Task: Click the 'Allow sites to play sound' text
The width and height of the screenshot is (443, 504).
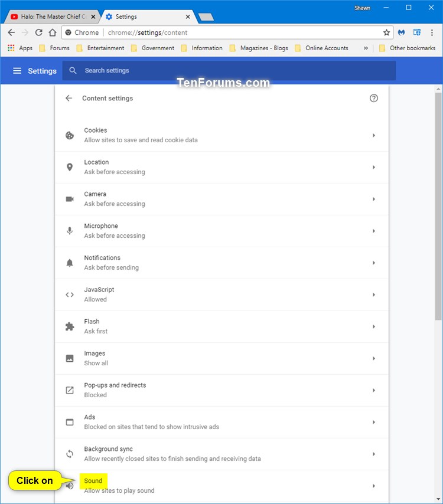Action: click(119, 490)
